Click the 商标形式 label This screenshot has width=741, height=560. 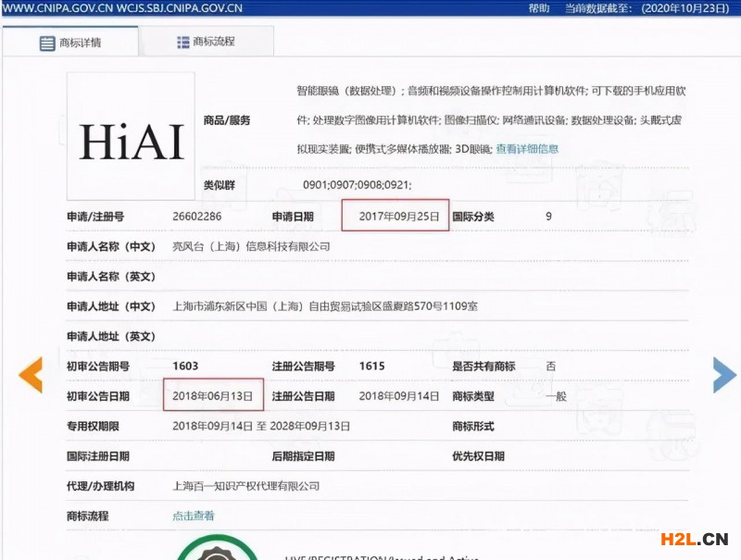coord(473,427)
